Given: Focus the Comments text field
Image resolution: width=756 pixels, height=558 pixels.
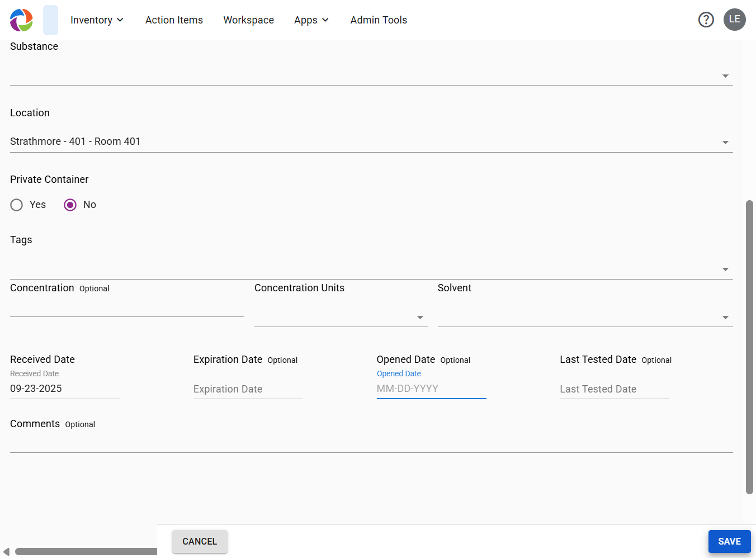Looking at the screenshot, I should coord(371,443).
